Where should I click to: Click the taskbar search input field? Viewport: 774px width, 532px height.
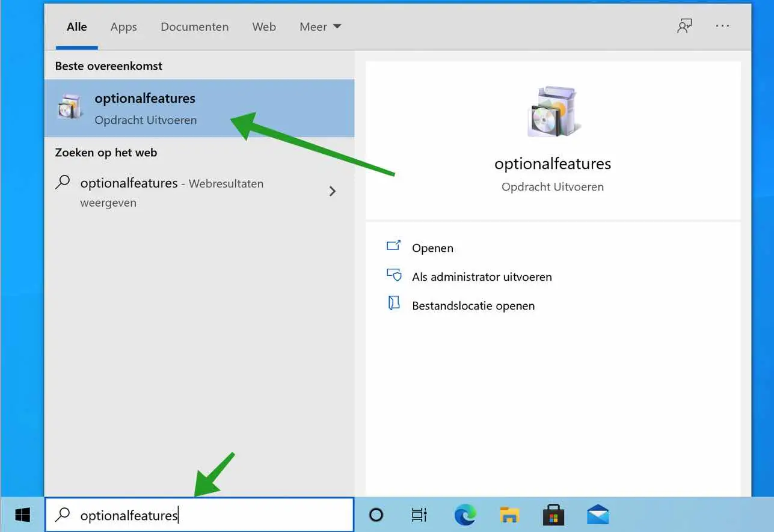200,515
